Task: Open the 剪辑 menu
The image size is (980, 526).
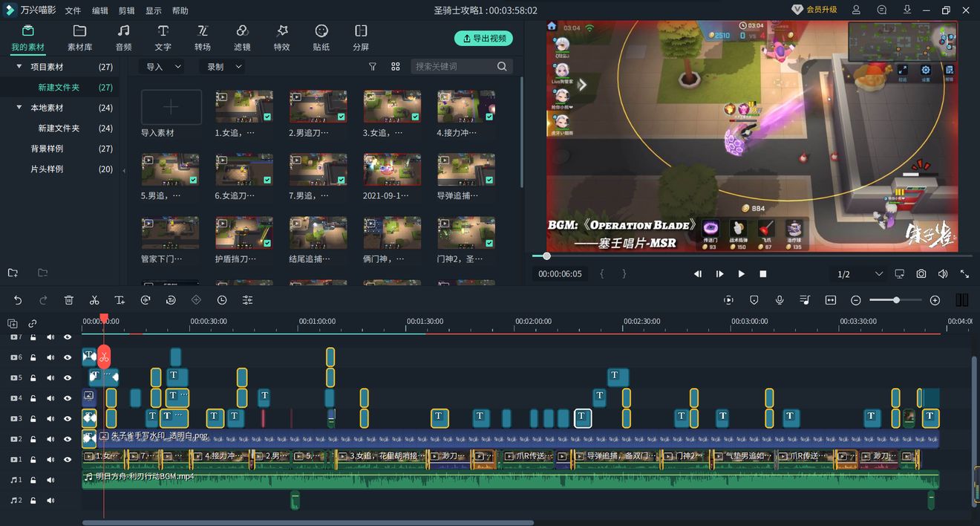Action: click(126, 10)
